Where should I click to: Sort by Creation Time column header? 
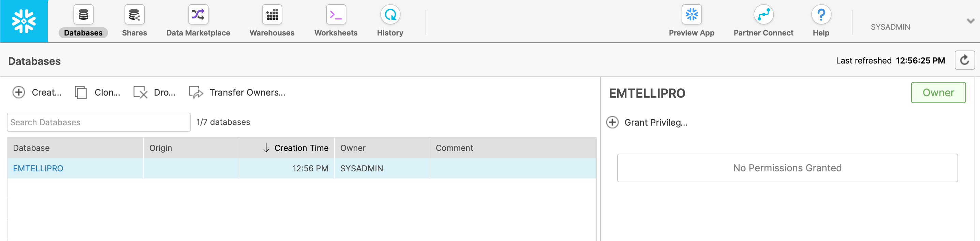[x=287, y=148]
